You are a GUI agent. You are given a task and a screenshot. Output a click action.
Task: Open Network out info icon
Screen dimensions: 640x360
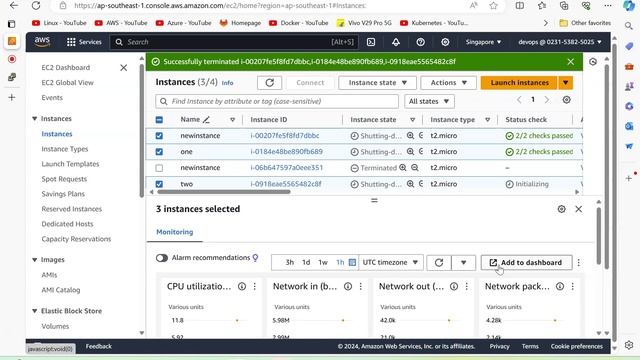point(454,287)
